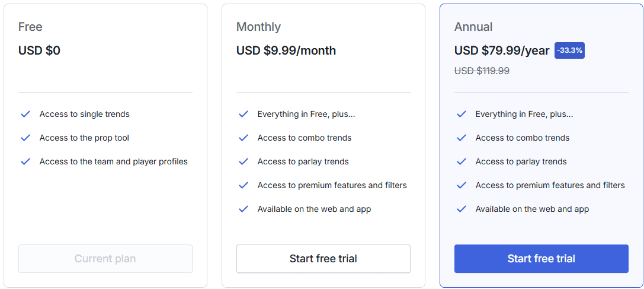This screenshot has height=289, width=644.
Task: Click the USD $9.99/month price
Action: (x=286, y=50)
